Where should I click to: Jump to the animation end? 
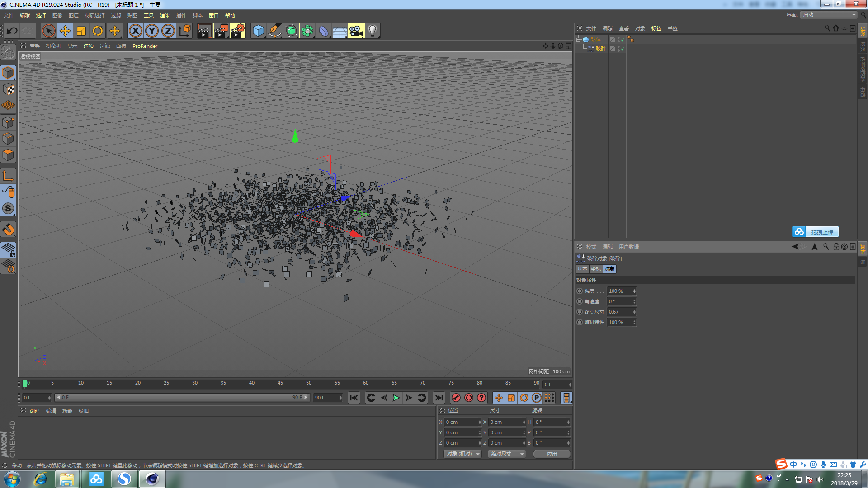(x=439, y=398)
